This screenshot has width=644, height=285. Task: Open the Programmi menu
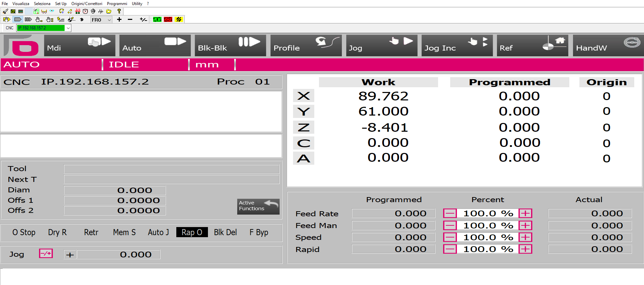click(x=117, y=3)
